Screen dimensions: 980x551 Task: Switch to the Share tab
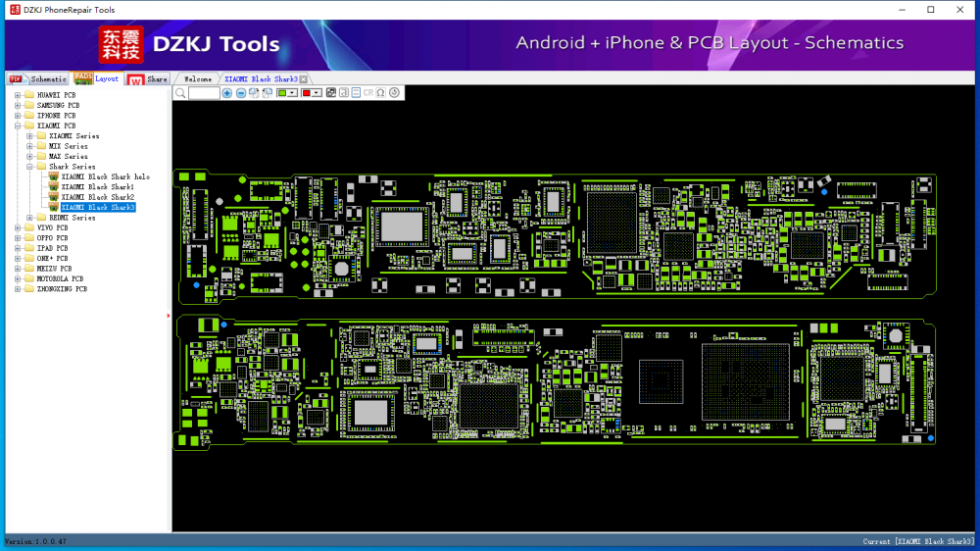coord(149,78)
